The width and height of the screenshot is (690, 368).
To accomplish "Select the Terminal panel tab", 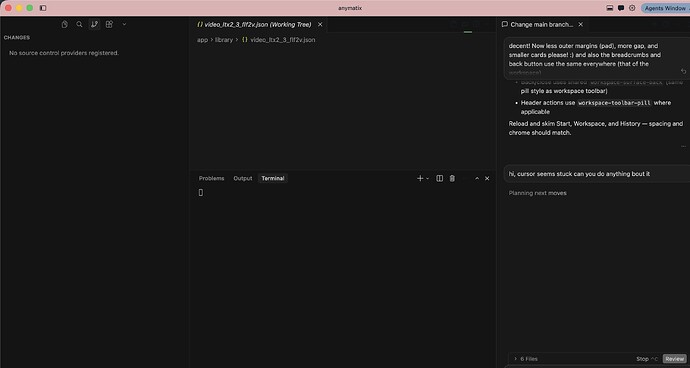I will [x=273, y=178].
